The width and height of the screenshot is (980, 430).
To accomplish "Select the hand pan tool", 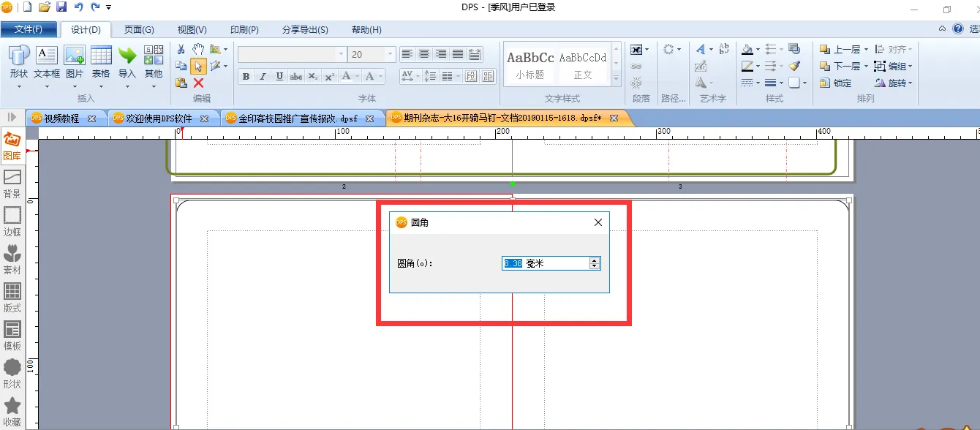I will click(x=198, y=49).
